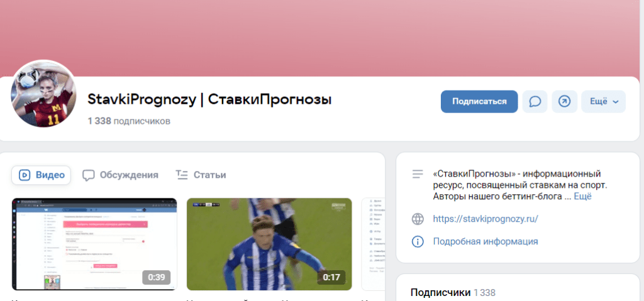The height and width of the screenshot is (301, 644).
Task: Click the StavkiPrognozy community title
Action: (209, 99)
